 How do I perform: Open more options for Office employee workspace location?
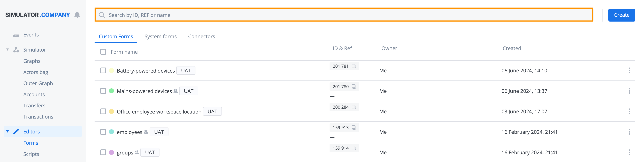tap(629, 112)
